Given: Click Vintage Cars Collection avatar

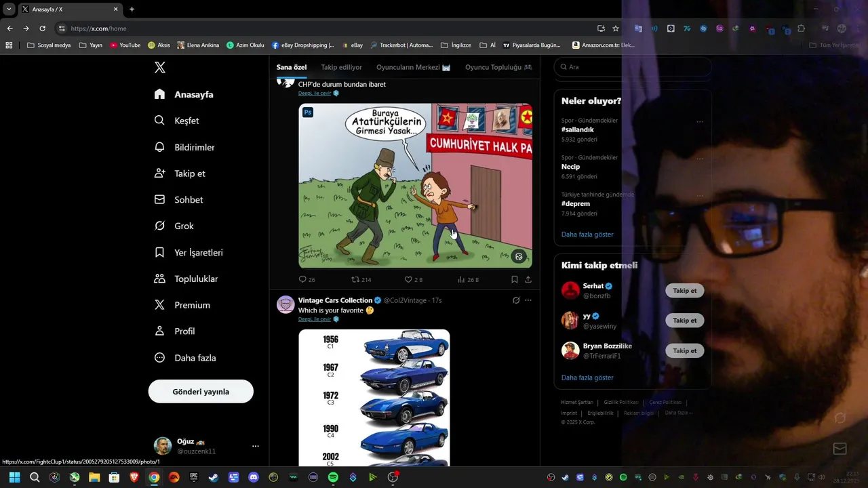Looking at the screenshot, I should pyautogui.click(x=285, y=304).
